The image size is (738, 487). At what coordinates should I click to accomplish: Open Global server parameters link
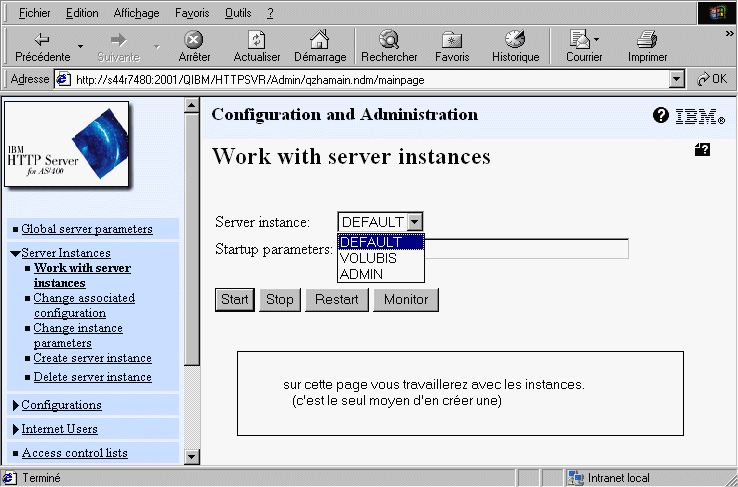click(x=87, y=229)
